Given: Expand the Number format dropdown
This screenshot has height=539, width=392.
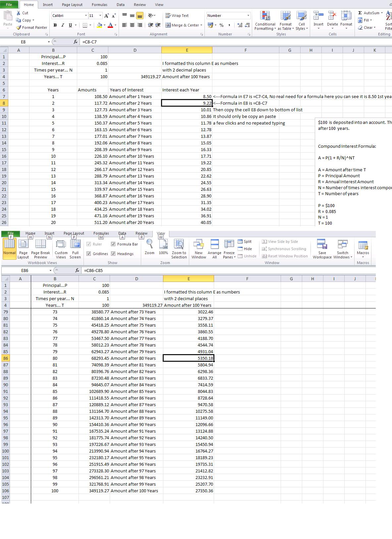Looking at the screenshot, I should pyautogui.click(x=248, y=16).
